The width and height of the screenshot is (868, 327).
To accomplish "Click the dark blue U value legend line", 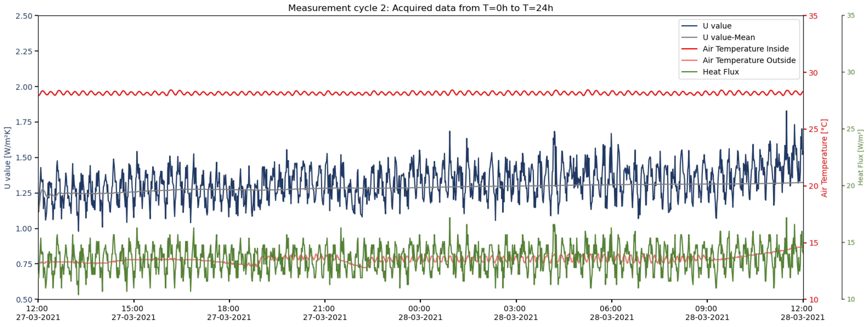I will click(x=689, y=26).
